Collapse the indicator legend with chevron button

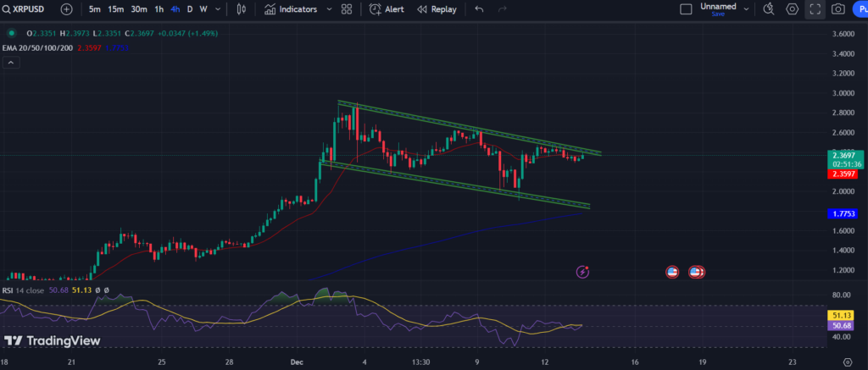click(x=12, y=63)
